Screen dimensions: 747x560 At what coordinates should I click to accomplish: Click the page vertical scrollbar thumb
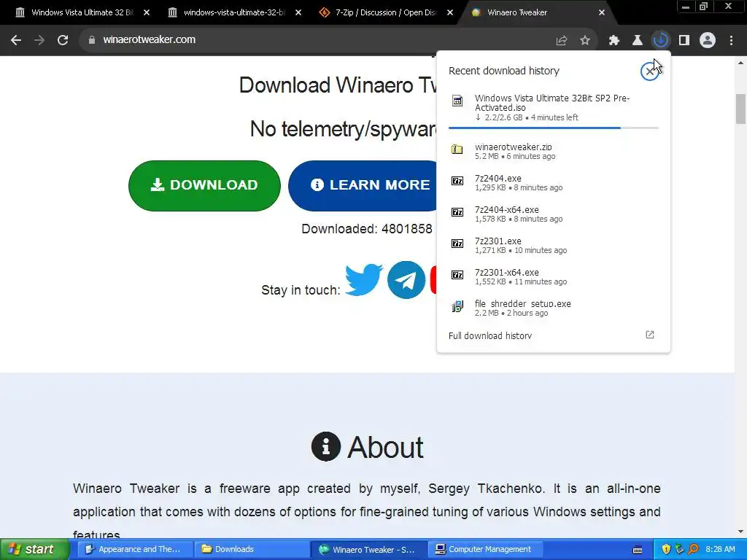[741, 109]
